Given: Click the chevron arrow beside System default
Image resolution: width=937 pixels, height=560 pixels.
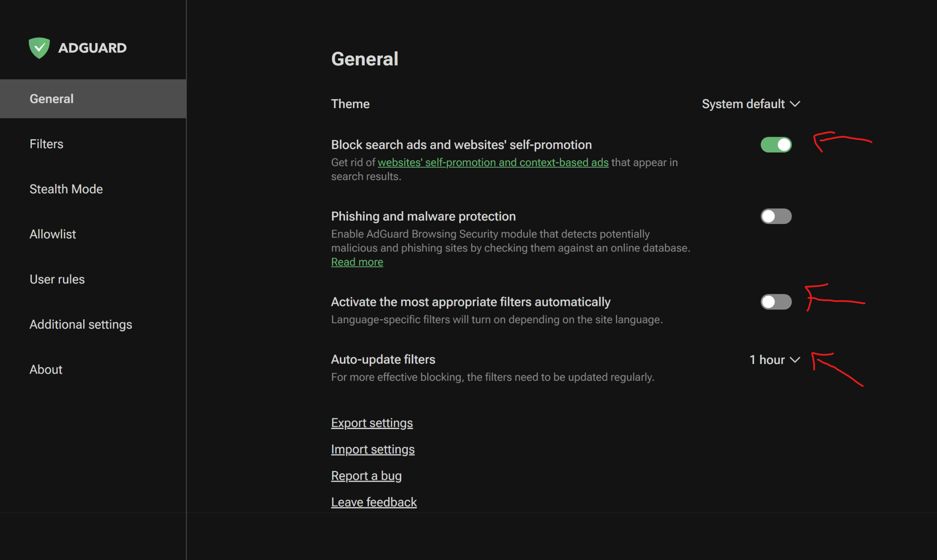Looking at the screenshot, I should click(x=795, y=104).
